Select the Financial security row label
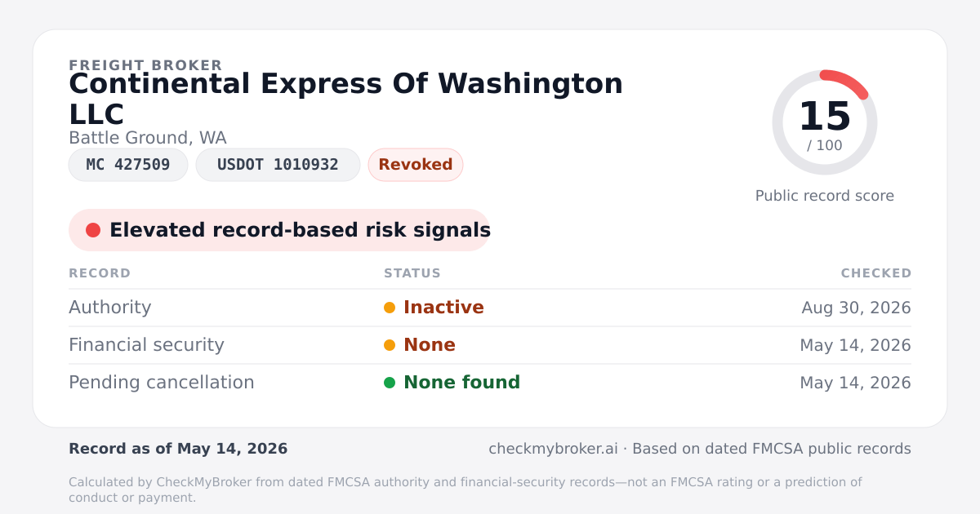Image resolution: width=980 pixels, height=514 pixels. tap(146, 345)
